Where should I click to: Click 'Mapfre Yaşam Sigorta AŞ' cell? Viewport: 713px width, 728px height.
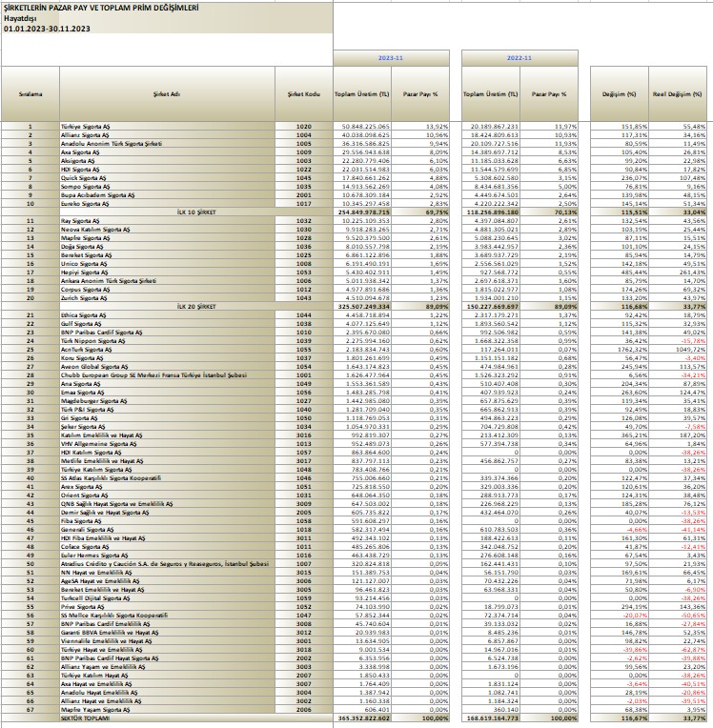tap(167, 710)
